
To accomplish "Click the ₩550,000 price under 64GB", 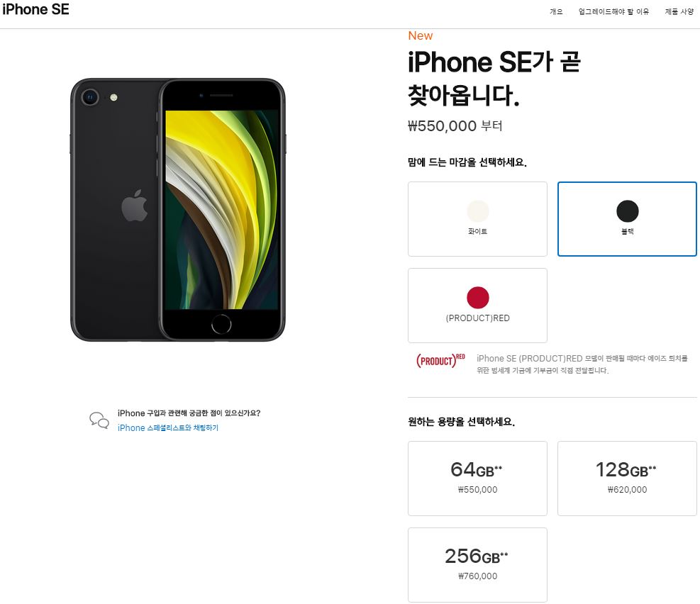I will click(478, 489).
